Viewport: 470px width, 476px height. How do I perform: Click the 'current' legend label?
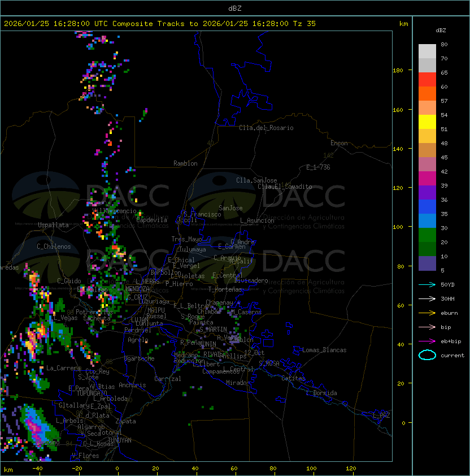coord(452,356)
